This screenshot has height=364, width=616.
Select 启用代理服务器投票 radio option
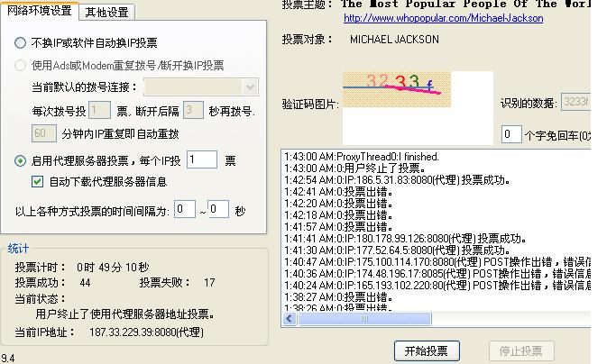[x=21, y=161]
